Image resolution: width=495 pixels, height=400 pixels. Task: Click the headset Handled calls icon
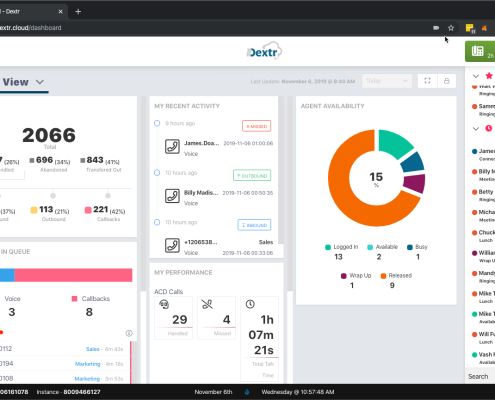(164, 304)
